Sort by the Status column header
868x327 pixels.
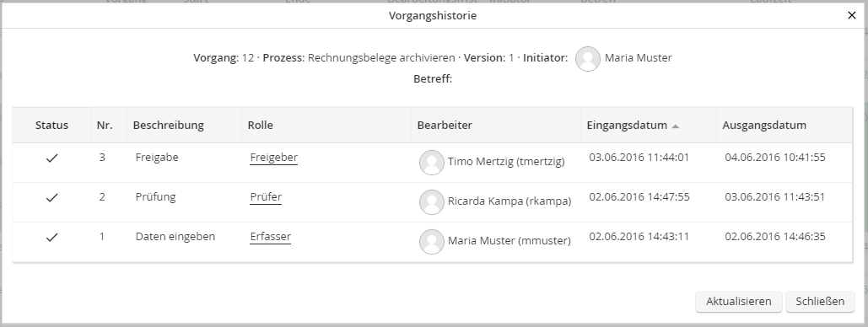(x=51, y=125)
